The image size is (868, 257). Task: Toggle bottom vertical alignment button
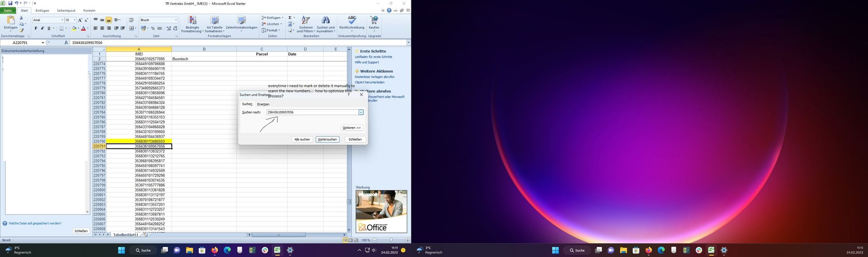109,20
